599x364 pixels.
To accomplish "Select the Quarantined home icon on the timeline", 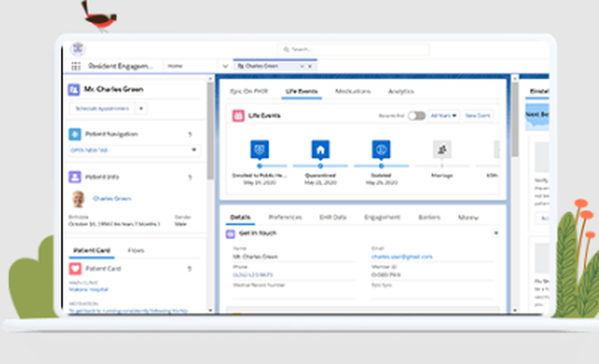I will [320, 149].
